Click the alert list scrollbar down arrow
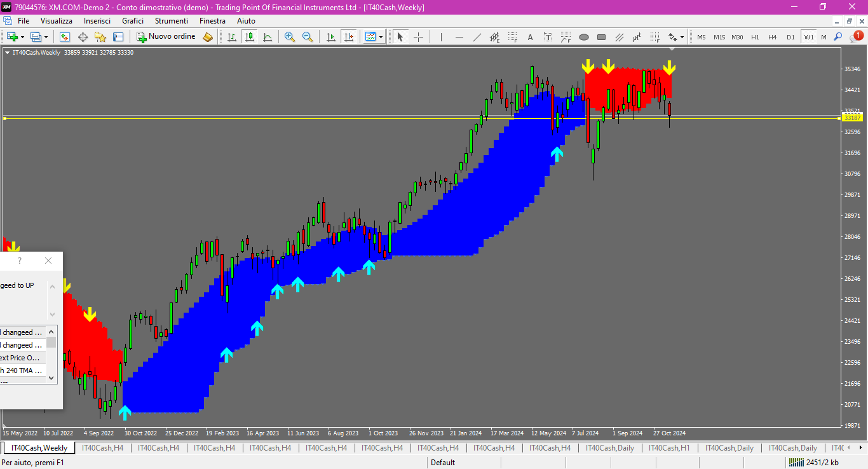Screen dimensions: 868x469 51,377
